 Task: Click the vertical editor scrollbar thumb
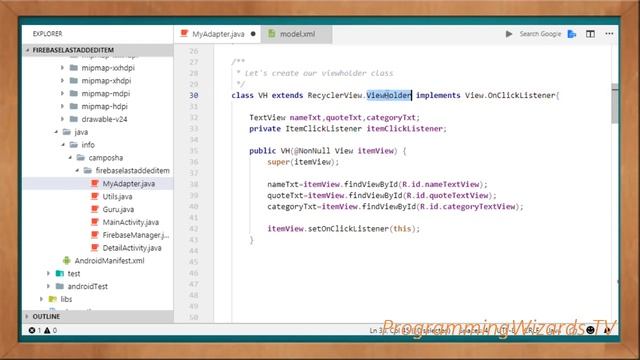coord(615,103)
